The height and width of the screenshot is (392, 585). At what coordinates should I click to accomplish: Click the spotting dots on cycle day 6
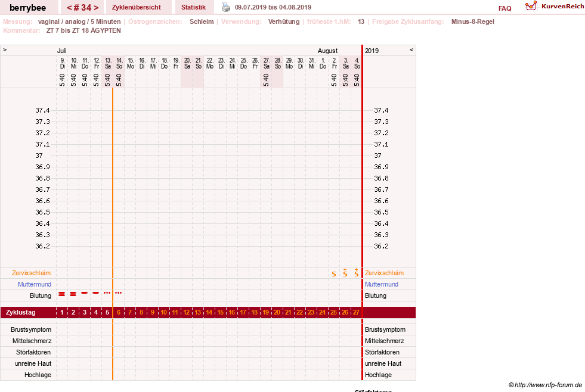[118, 293]
